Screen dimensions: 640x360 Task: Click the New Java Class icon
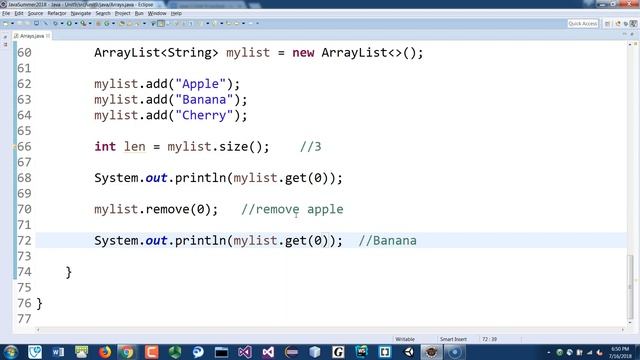click(x=107, y=24)
